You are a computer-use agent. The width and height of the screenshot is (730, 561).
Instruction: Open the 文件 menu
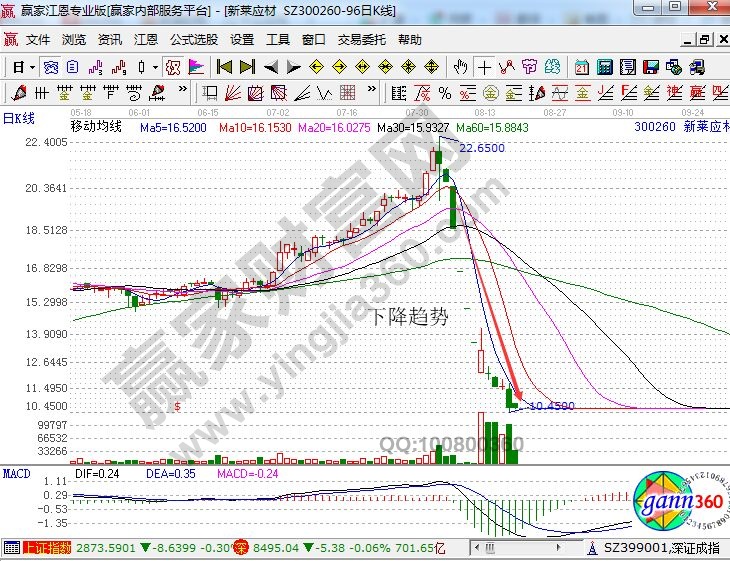click(x=38, y=40)
